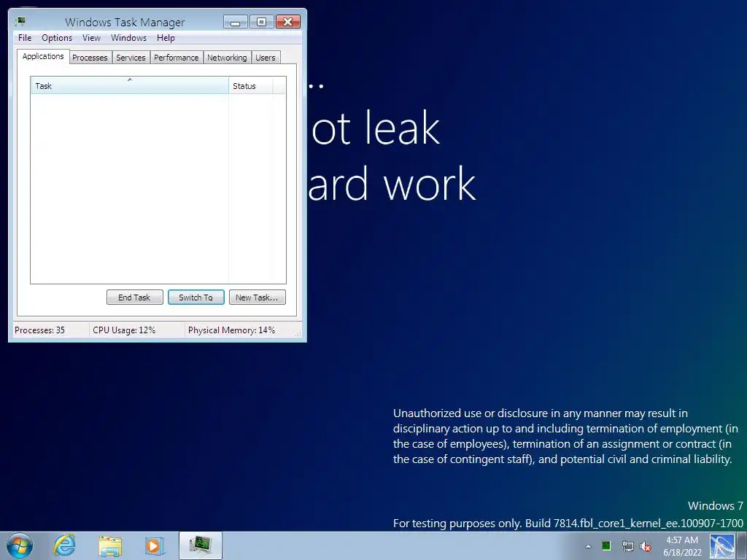Click the icon right of the clock

pyautogui.click(x=722, y=546)
